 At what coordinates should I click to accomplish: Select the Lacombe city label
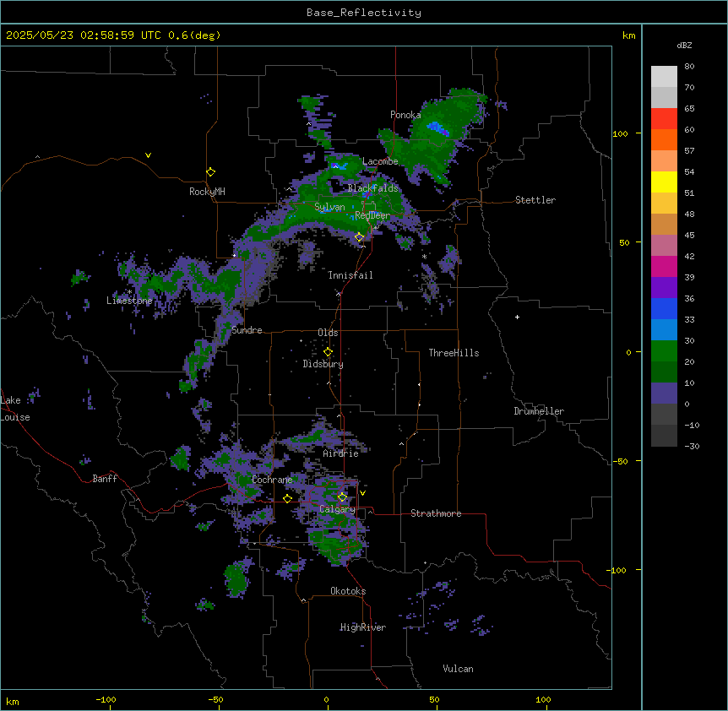tap(380, 161)
